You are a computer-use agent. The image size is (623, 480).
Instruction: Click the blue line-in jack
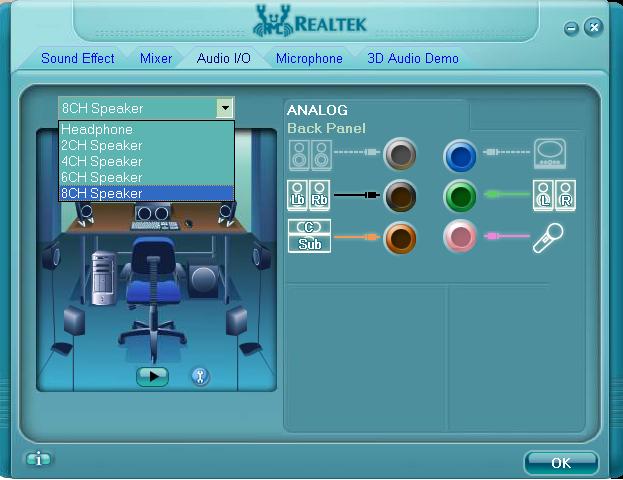pyautogui.click(x=460, y=154)
